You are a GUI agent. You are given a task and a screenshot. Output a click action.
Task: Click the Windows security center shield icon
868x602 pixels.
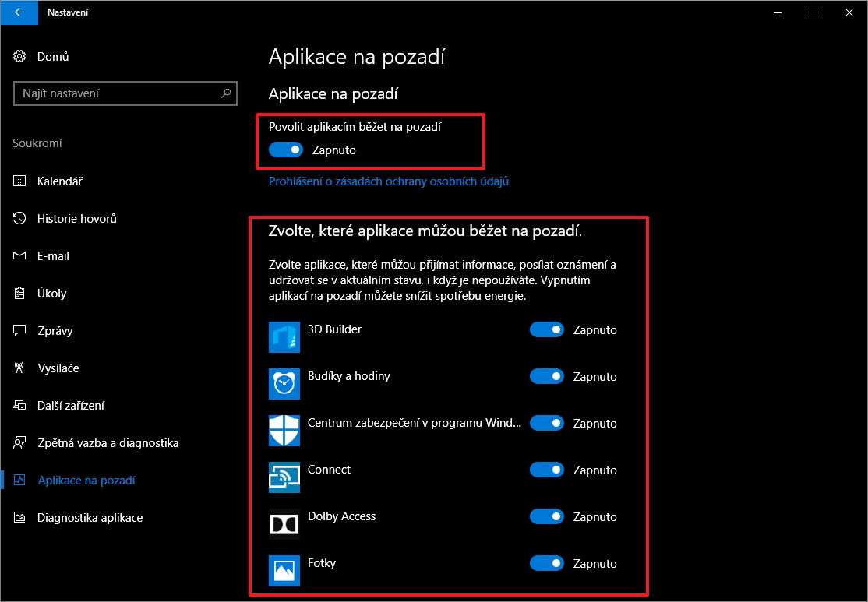pyautogui.click(x=284, y=431)
